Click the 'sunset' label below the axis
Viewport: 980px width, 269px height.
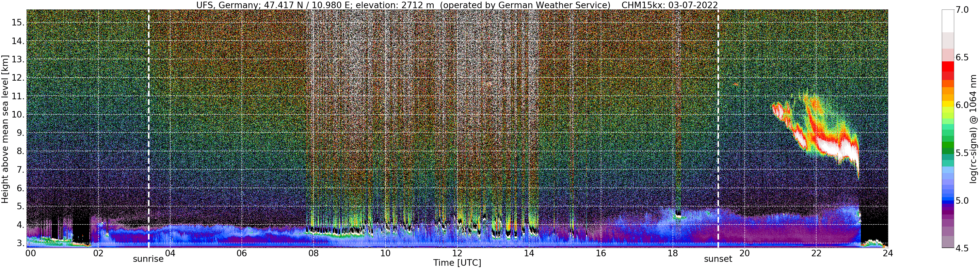point(718,259)
